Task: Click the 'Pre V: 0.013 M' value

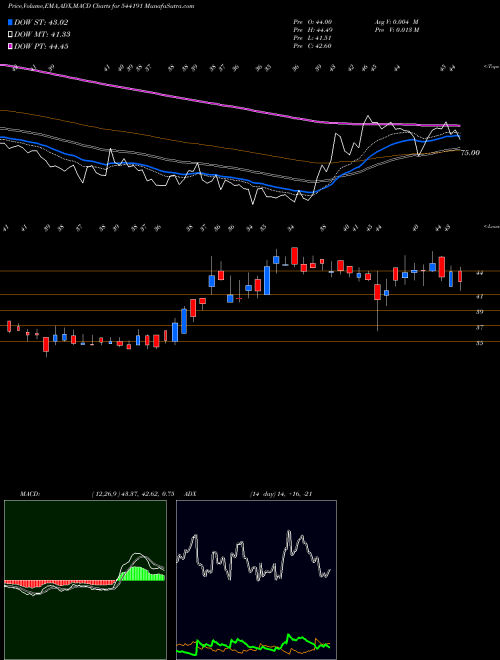Action: (396, 30)
